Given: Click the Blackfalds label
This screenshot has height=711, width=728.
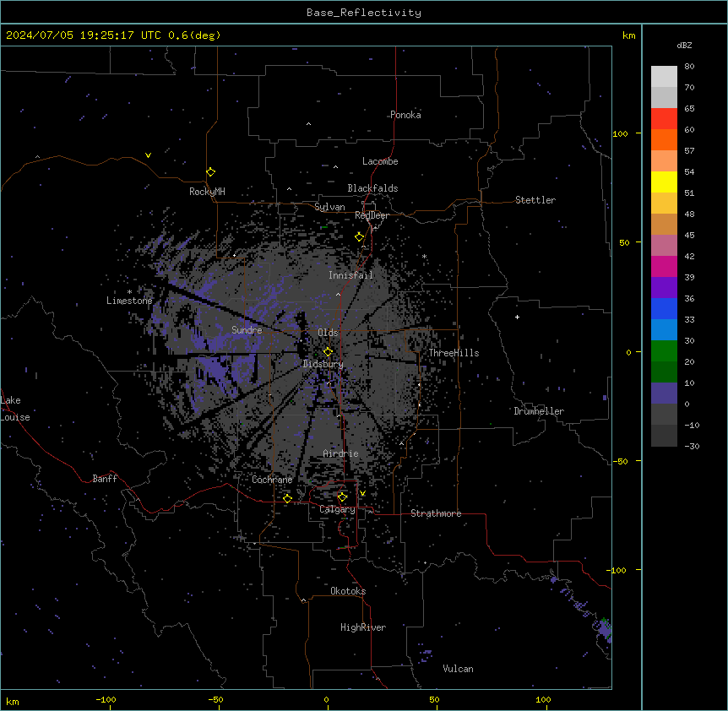Looking at the screenshot, I should pos(372,188).
